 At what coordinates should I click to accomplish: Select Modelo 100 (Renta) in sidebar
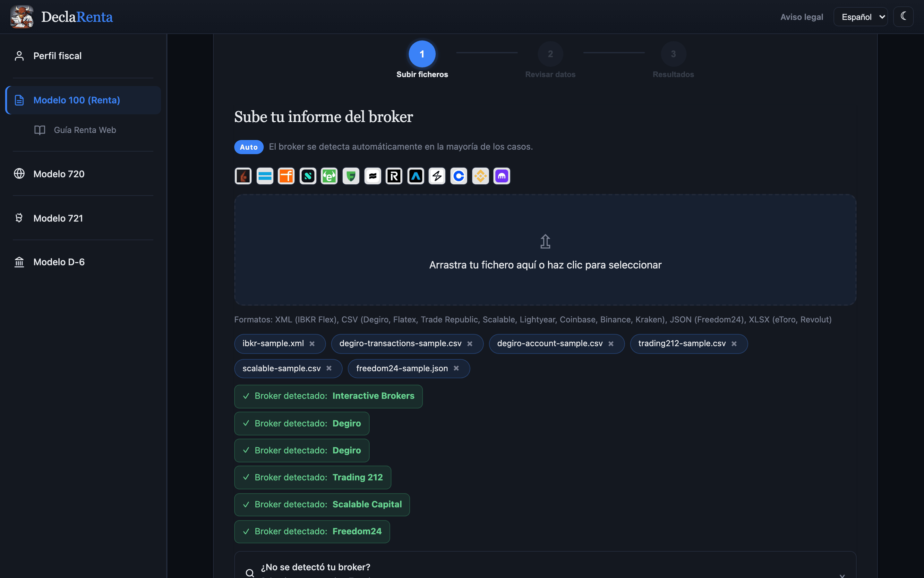point(83,100)
